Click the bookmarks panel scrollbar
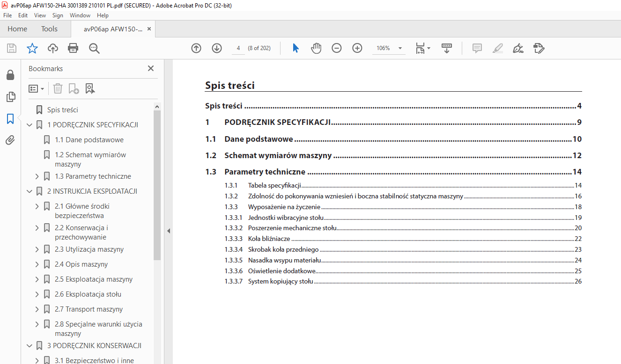 click(x=157, y=185)
